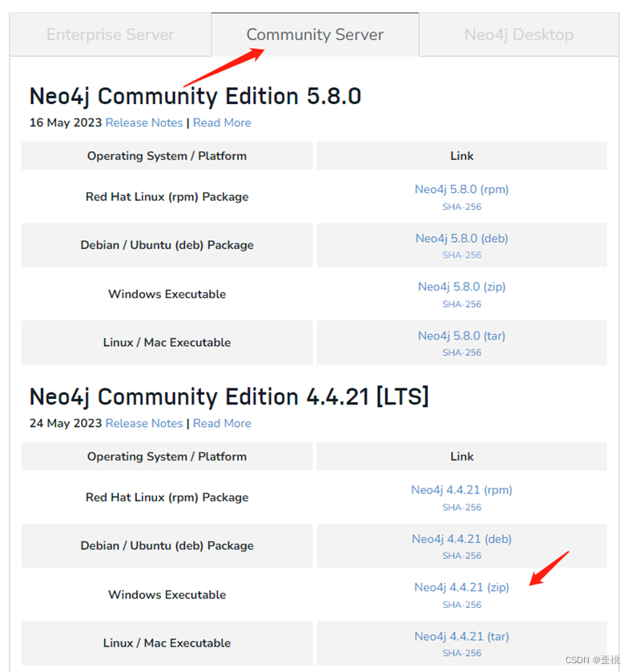Open SHA-256 link below Neo4j 5.8.0 (zip)
The image size is (632, 672).
462,304
